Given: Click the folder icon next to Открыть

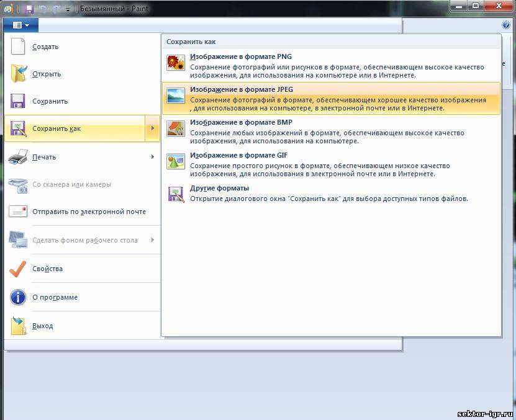Looking at the screenshot, I should tap(19, 73).
